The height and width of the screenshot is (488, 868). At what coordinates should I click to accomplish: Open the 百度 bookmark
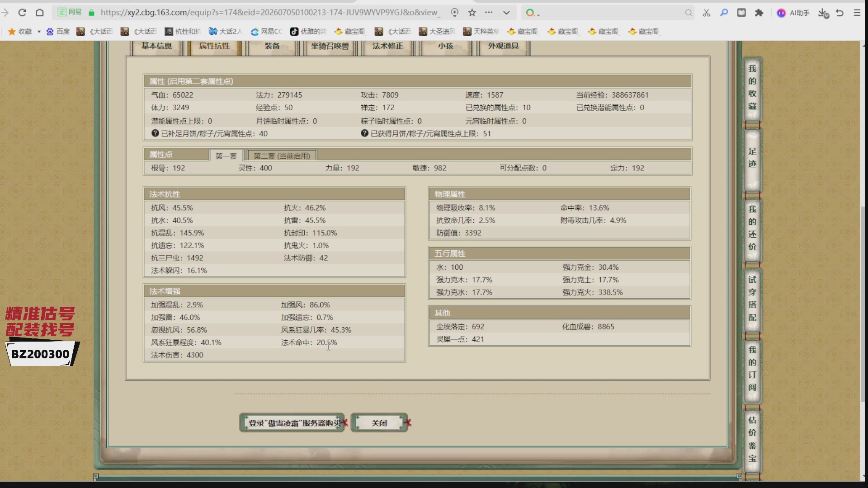pyautogui.click(x=58, y=31)
